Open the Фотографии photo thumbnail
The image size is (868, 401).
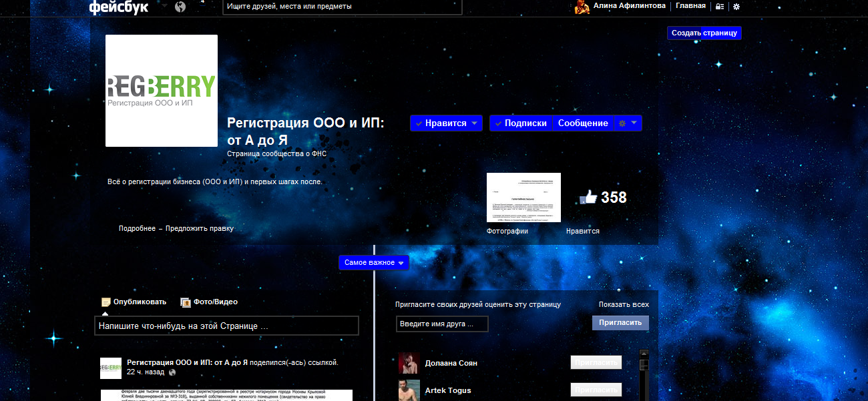[x=523, y=197]
